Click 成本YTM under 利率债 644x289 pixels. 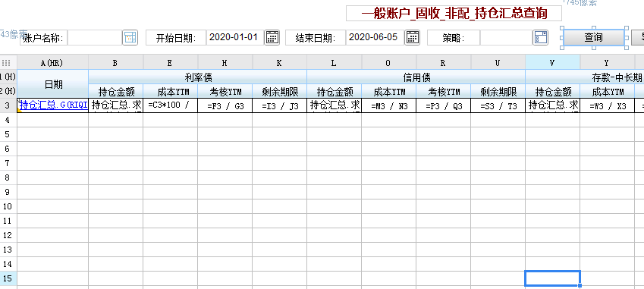point(171,91)
